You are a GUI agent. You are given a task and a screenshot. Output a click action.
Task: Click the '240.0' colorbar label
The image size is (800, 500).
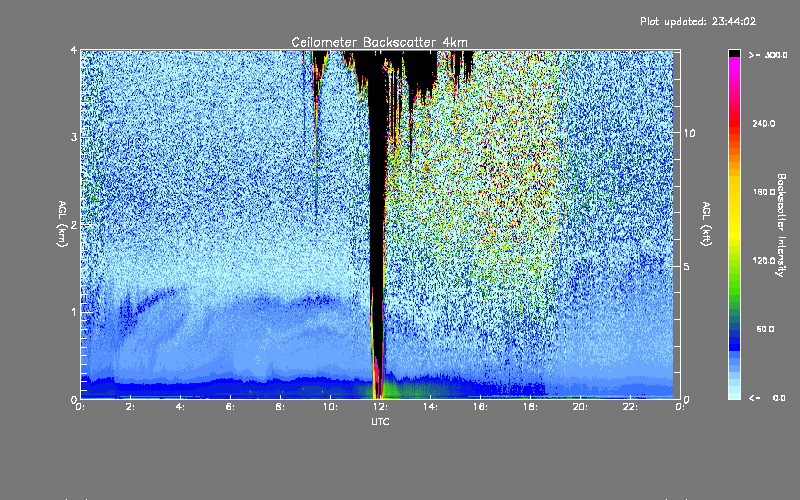[x=764, y=124]
